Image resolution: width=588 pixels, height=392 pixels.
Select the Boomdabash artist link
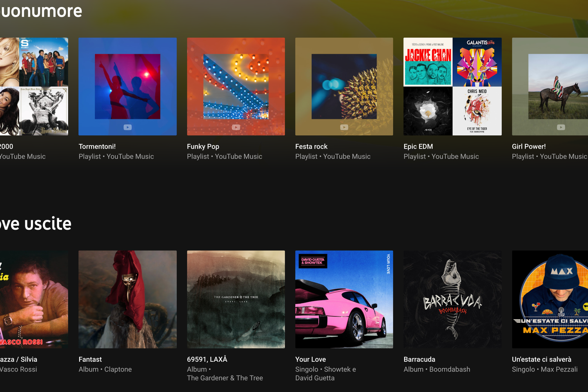pos(450,369)
